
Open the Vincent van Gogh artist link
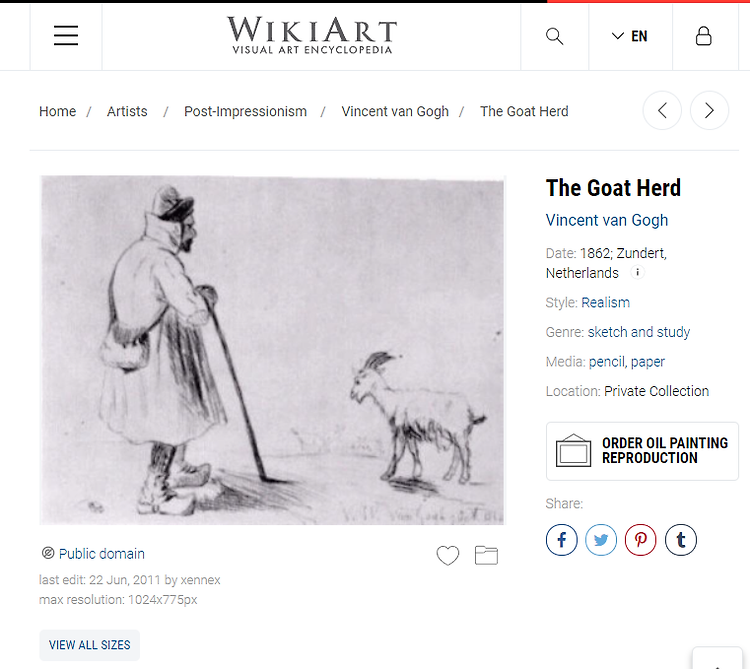607,220
